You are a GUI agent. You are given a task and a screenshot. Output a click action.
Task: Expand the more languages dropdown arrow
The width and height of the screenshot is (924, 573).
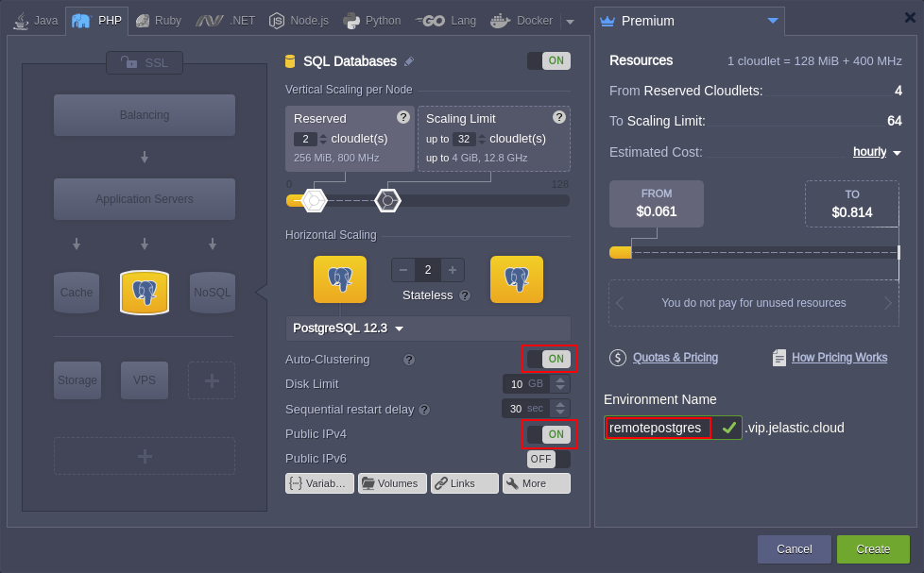[x=570, y=22]
